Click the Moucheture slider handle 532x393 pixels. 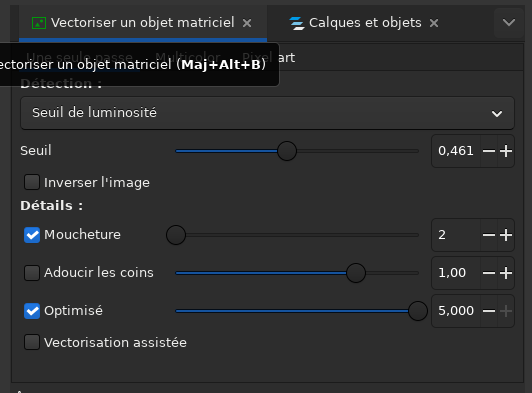176,235
